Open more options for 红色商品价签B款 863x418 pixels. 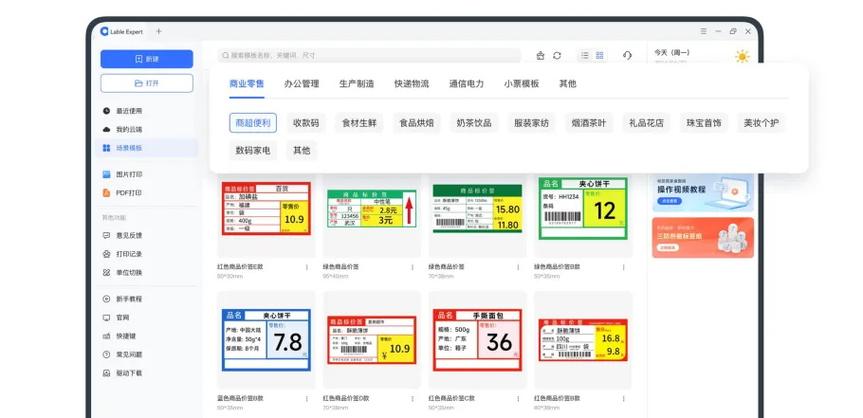[624, 398]
